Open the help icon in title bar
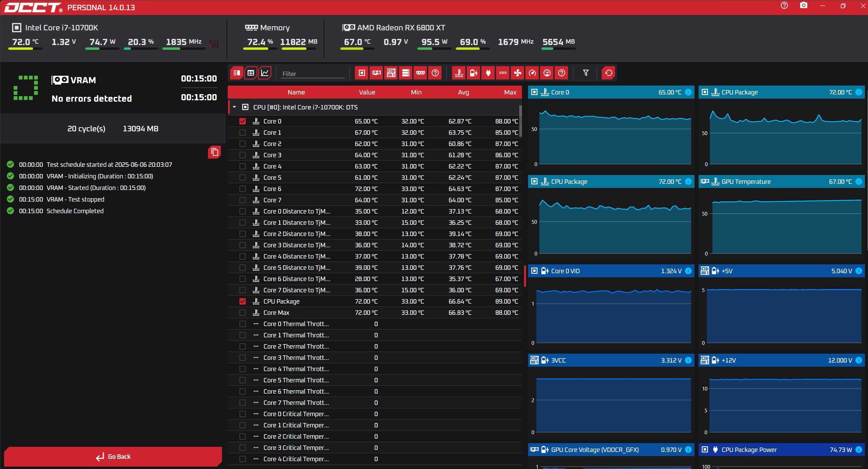Image resolution: width=868 pixels, height=469 pixels. pos(784,5)
